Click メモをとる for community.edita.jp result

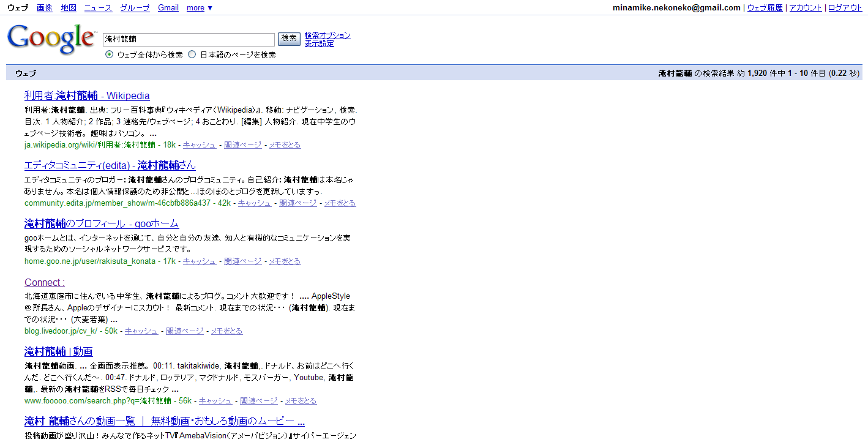click(340, 203)
